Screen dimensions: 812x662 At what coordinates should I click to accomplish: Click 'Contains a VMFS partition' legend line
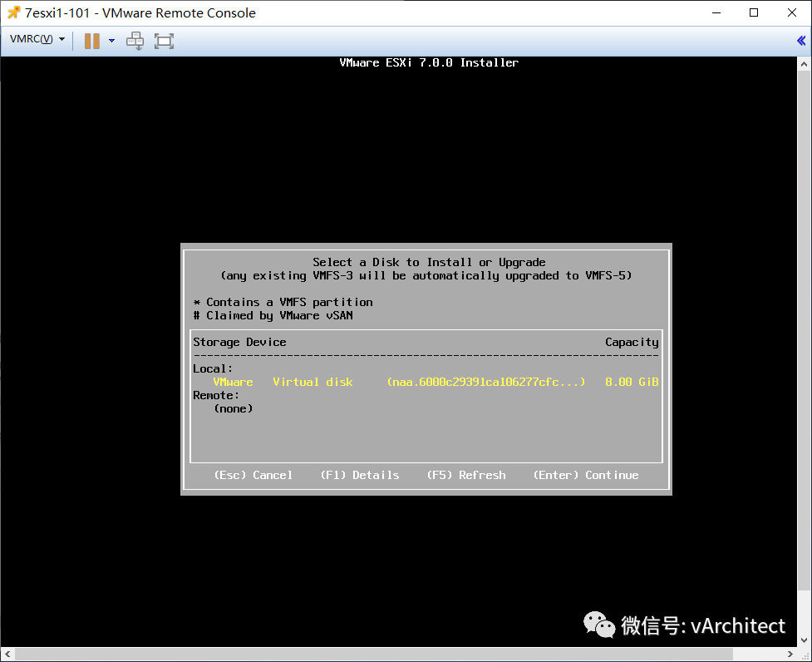[283, 302]
